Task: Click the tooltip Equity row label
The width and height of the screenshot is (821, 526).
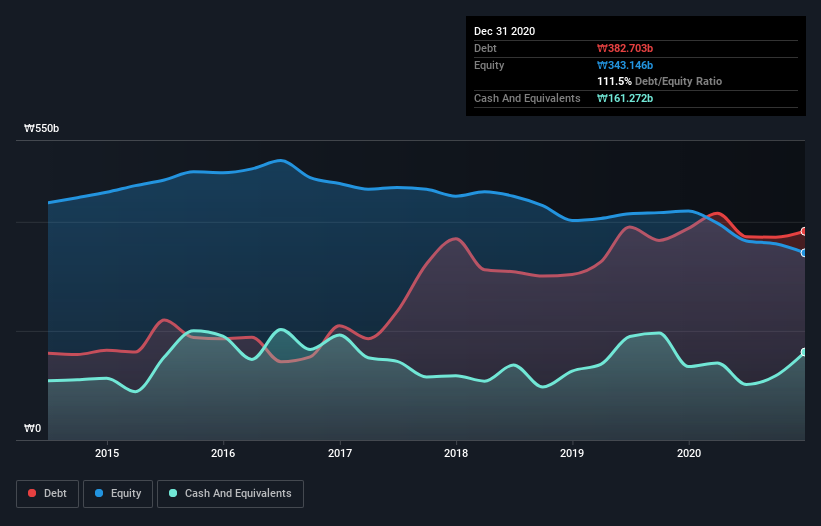Action: click(489, 65)
